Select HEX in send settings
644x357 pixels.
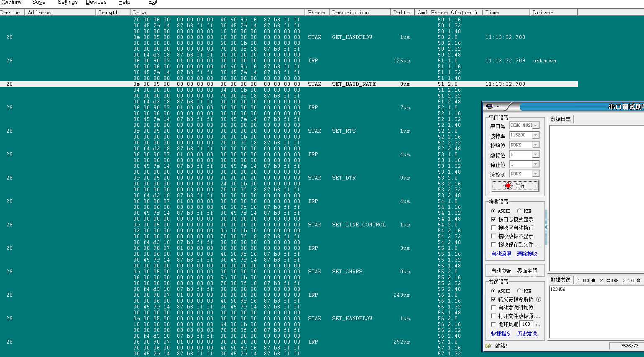click(x=519, y=291)
